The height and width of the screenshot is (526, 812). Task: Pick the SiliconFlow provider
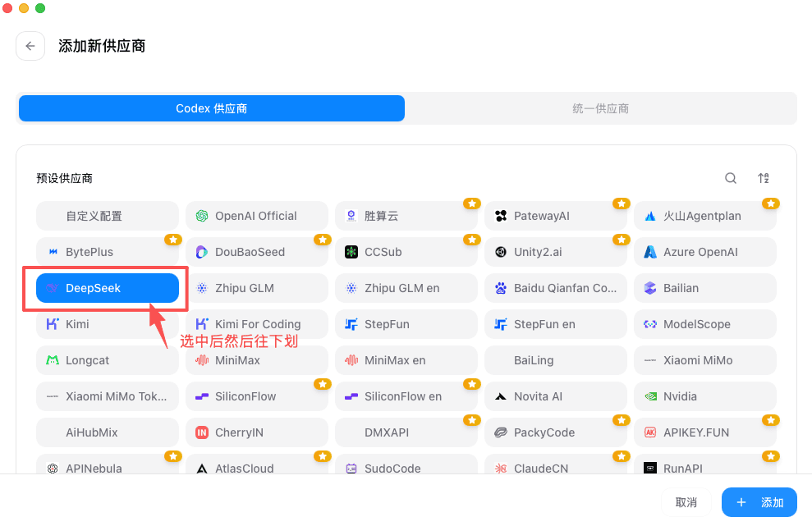pos(257,396)
